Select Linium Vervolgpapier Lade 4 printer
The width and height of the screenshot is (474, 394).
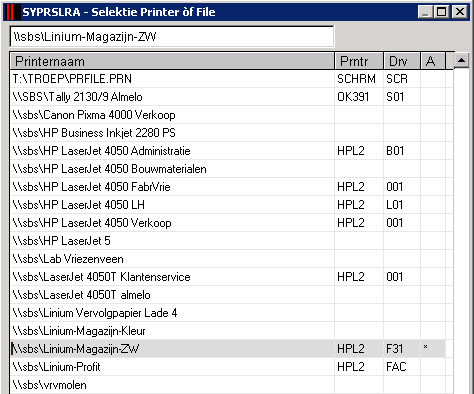tap(228, 313)
